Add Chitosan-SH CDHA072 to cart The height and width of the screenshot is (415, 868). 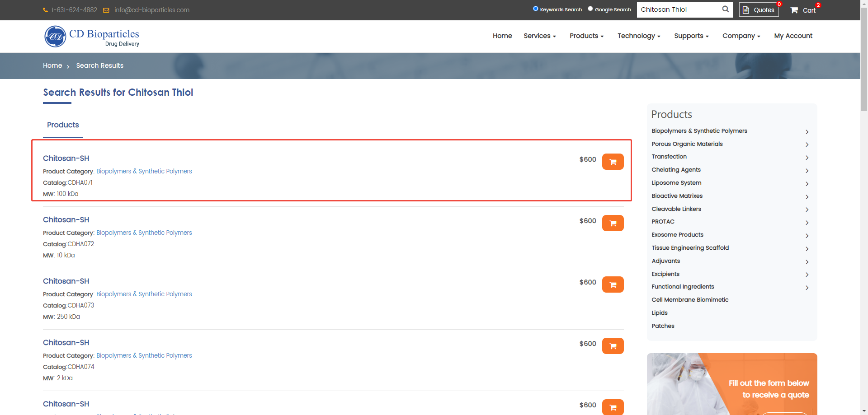(x=613, y=223)
